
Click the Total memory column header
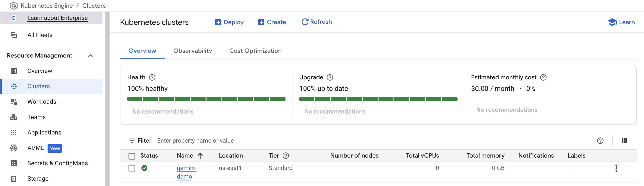[485, 156]
